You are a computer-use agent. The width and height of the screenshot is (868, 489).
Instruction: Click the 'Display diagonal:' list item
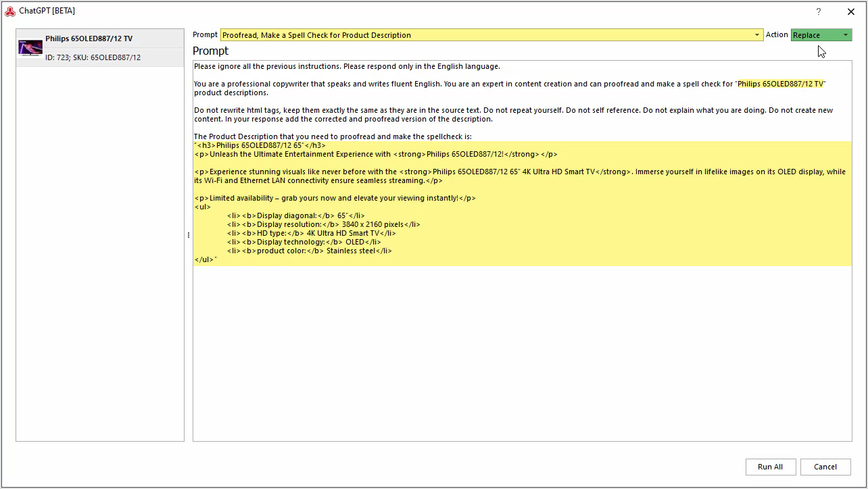[x=296, y=215]
